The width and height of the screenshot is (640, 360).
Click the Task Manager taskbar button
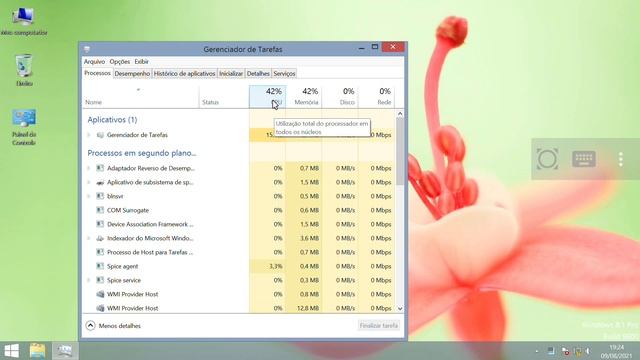pos(64,351)
